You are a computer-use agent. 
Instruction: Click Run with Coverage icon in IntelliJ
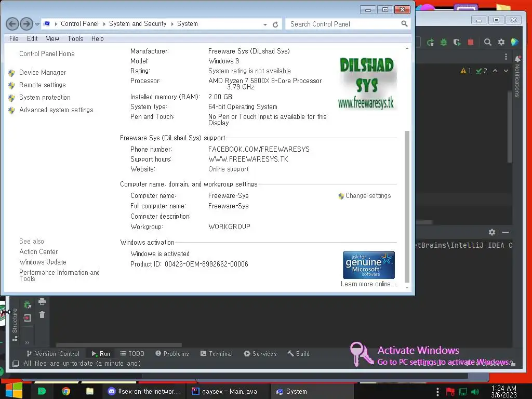point(457,42)
